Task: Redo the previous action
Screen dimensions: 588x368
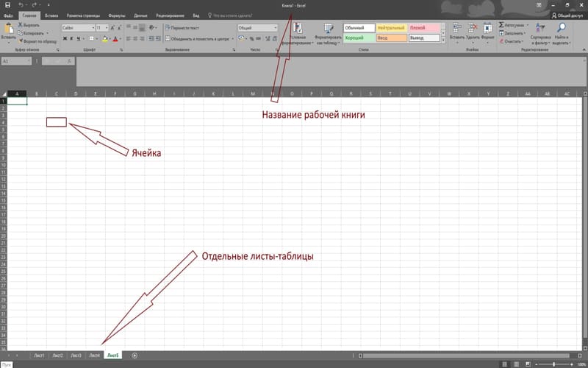Action: point(35,5)
